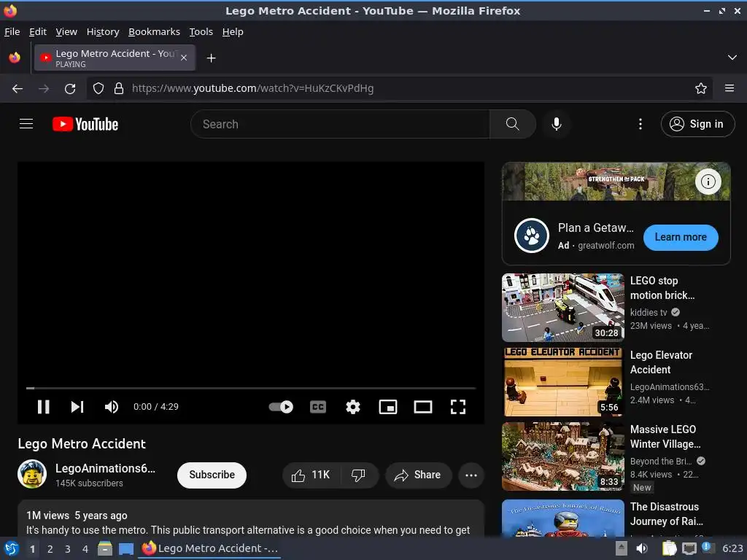Reload the current page
Image resolution: width=747 pixels, height=560 pixels.
click(70, 88)
